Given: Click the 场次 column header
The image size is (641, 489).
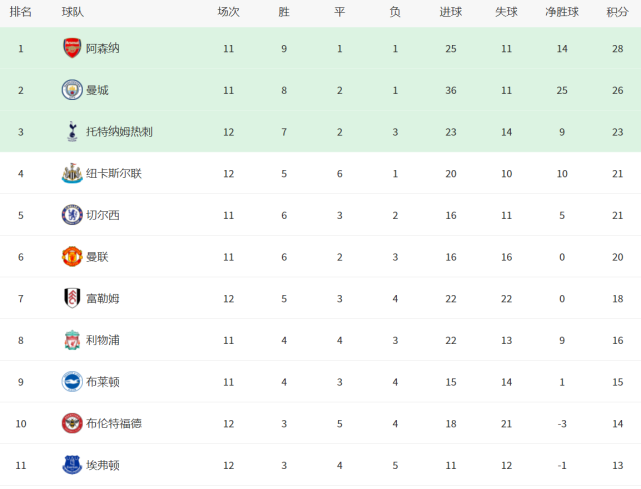Looking at the screenshot, I should (229, 12).
